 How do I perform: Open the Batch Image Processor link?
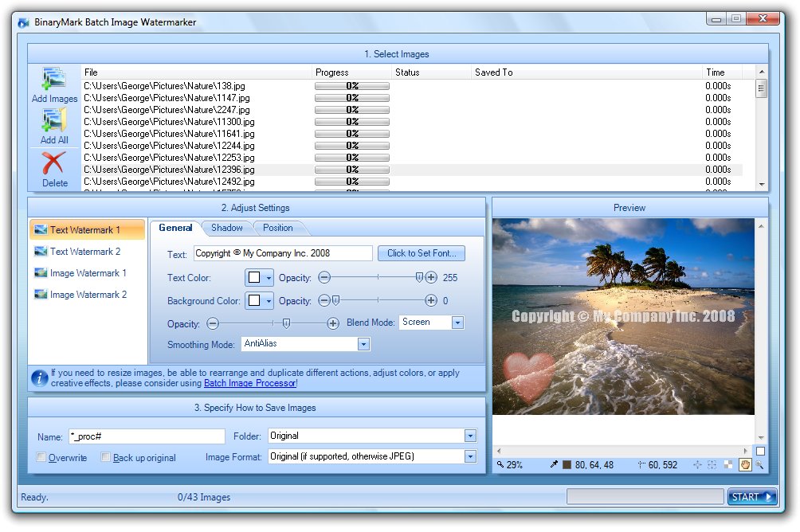click(249, 383)
